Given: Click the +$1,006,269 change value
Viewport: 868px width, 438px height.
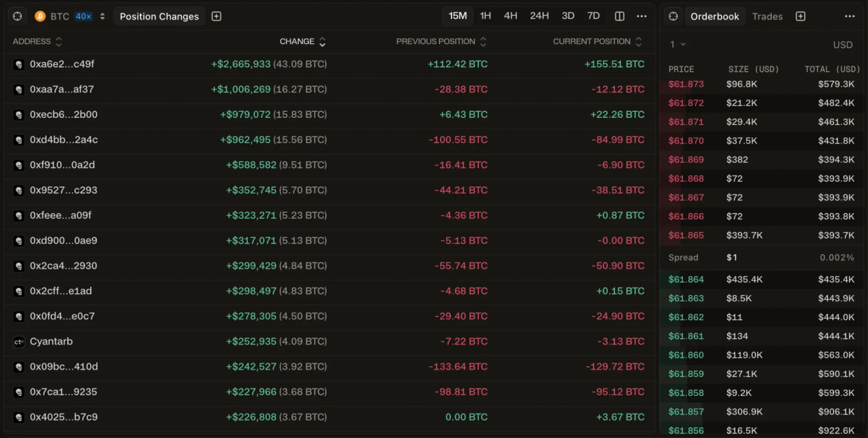Looking at the screenshot, I should point(241,89).
